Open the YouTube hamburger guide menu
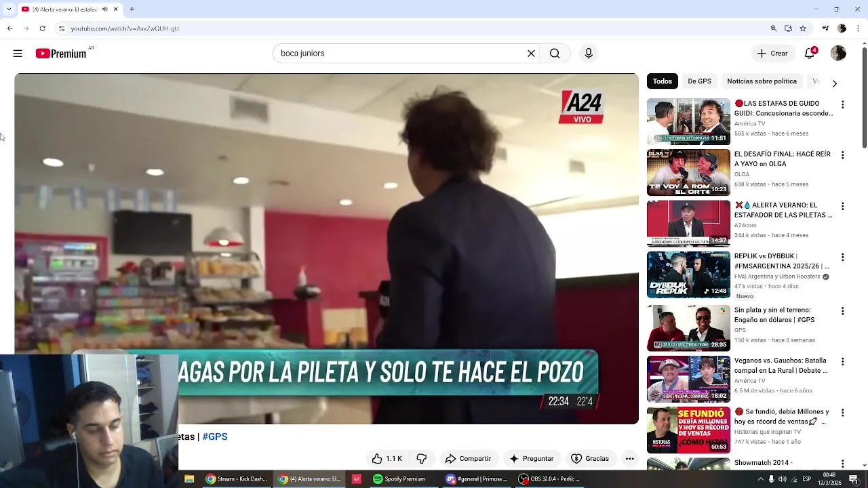The image size is (868, 488). [18, 54]
